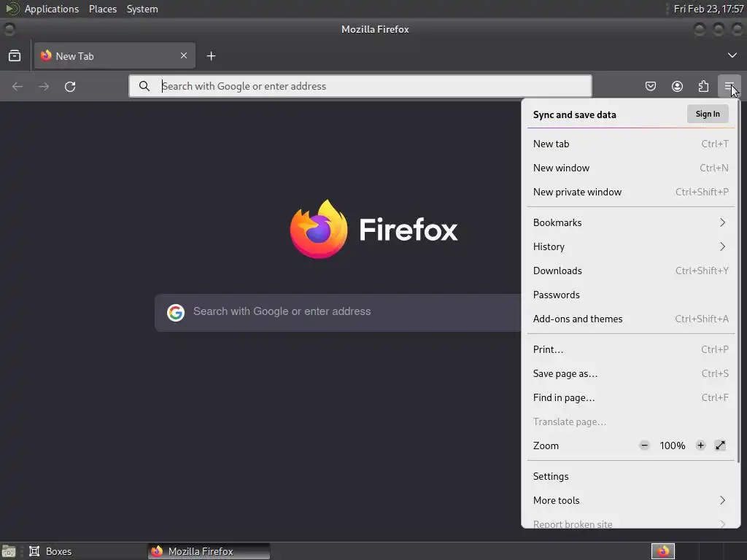
Task: Open Passwords from the menu
Action: (x=631, y=295)
